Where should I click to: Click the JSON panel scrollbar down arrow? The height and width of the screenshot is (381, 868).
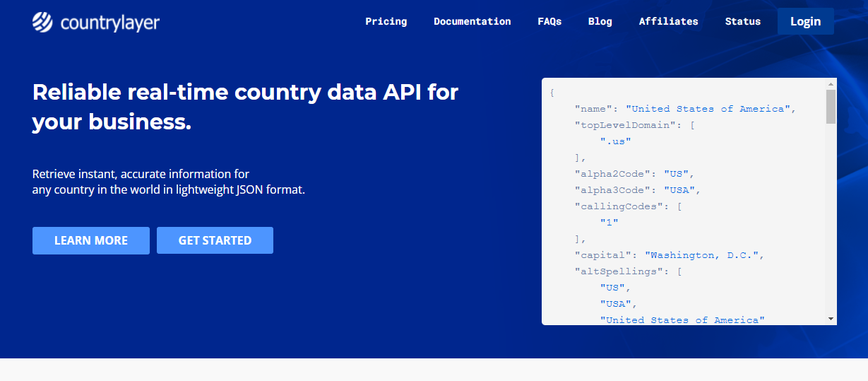[x=831, y=320]
